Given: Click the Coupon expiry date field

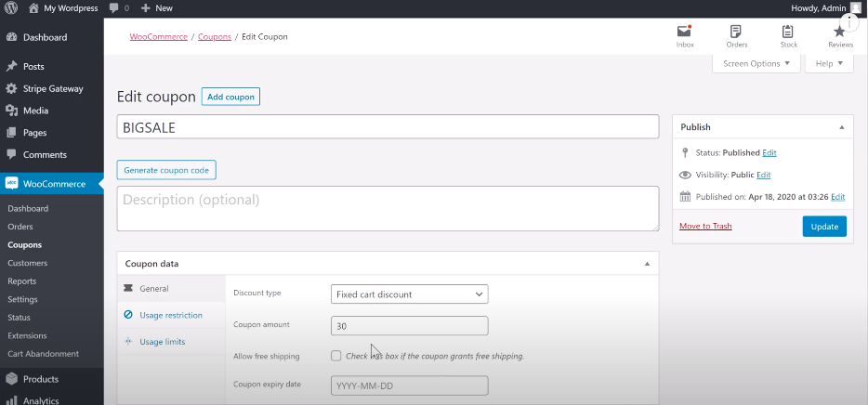Looking at the screenshot, I should [409, 385].
